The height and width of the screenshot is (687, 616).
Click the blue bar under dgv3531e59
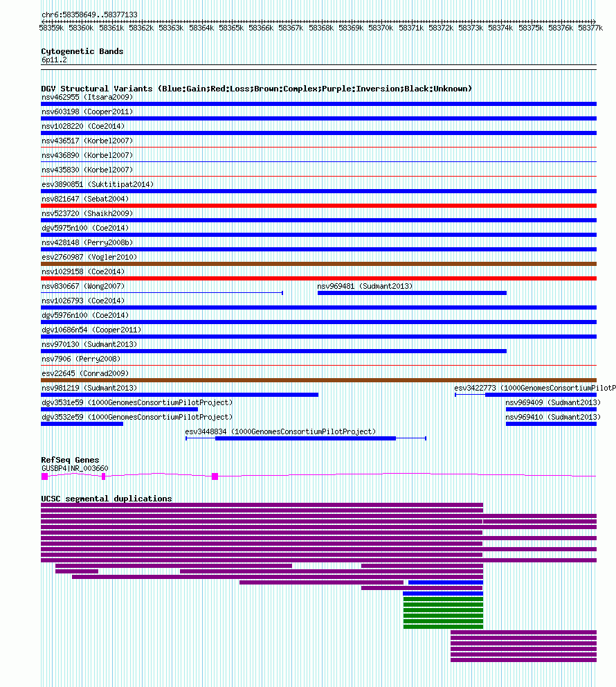point(120,409)
